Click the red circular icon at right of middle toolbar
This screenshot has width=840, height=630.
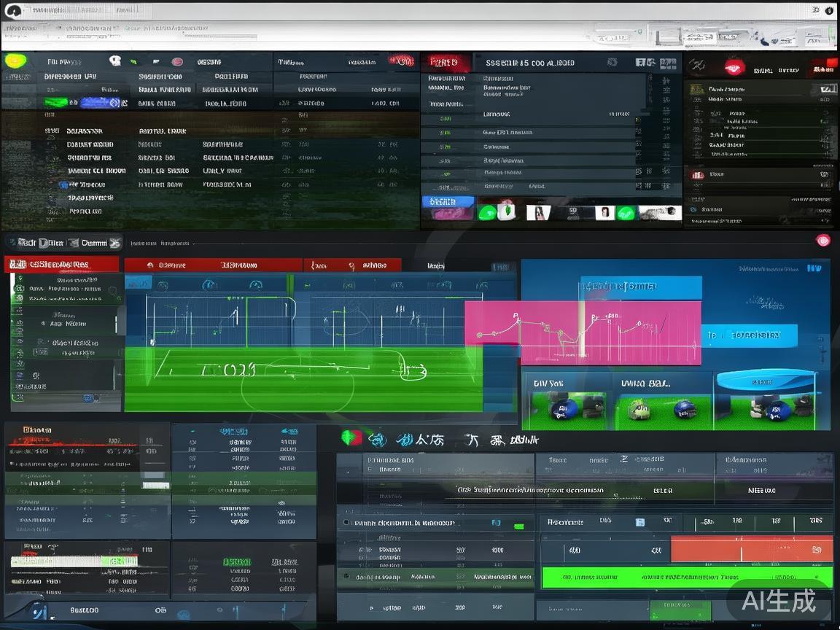[823, 241]
